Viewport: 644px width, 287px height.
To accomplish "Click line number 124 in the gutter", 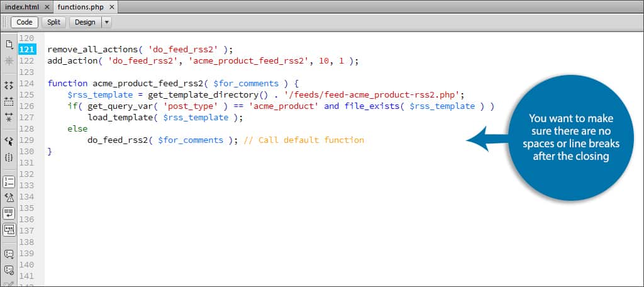I will [27, 84].
